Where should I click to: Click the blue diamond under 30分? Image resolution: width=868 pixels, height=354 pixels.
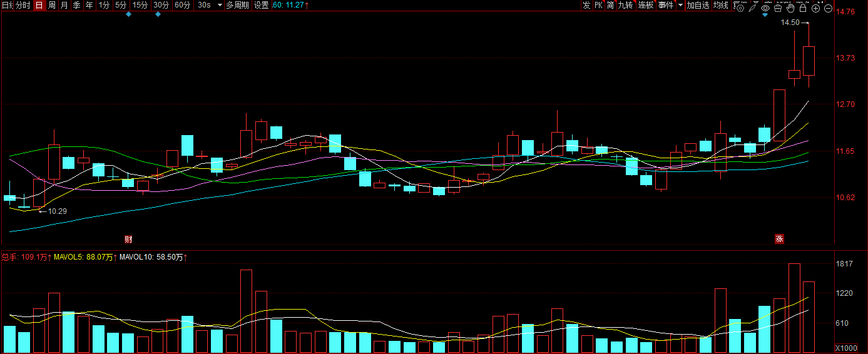click(158, 14)
